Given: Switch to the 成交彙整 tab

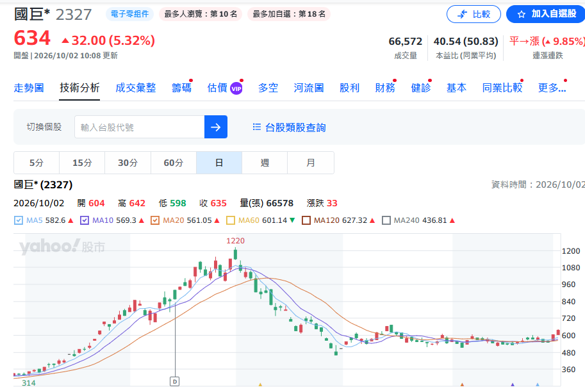Looking at the screenshot, I should (x=136, y=88).
